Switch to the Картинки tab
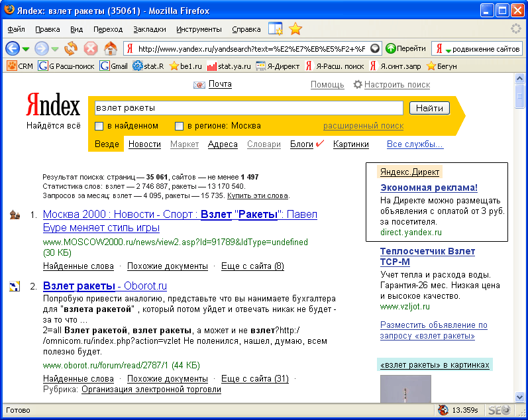The image size is (528, 420). tap(351, 144)
